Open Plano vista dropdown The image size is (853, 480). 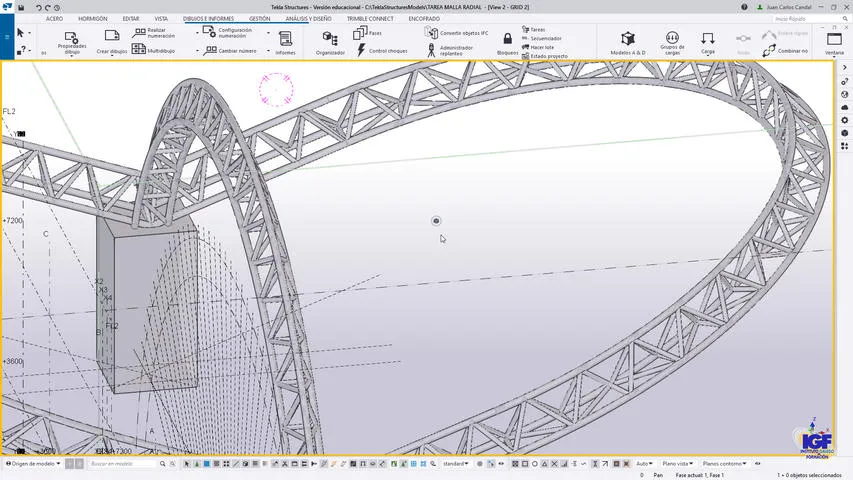tap(677, 464)
